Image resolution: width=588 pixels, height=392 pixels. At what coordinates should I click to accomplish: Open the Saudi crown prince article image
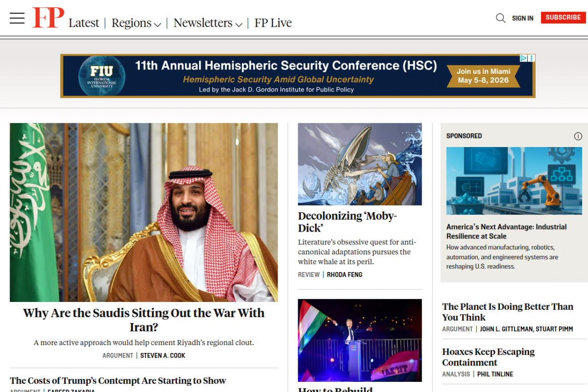(x=144, y=212)
